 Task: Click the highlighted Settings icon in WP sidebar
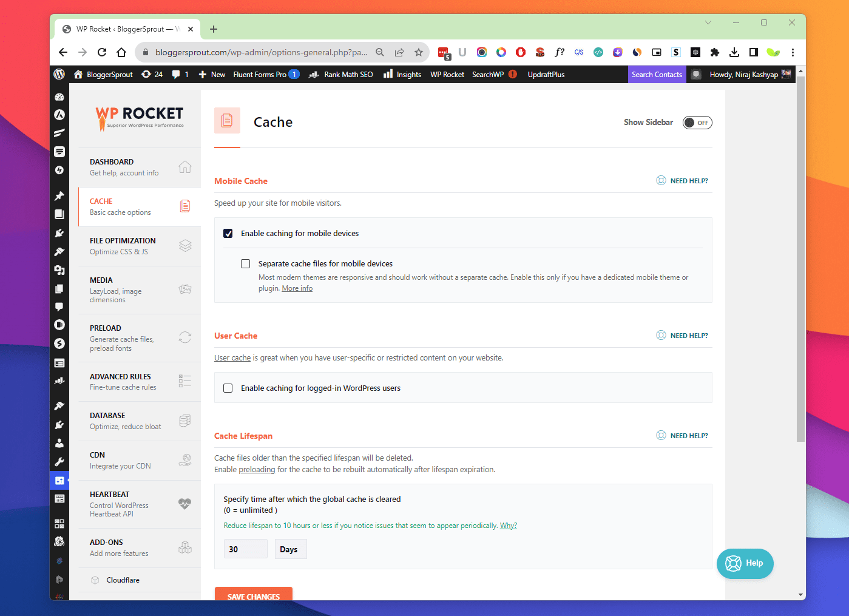click(59, 481)
